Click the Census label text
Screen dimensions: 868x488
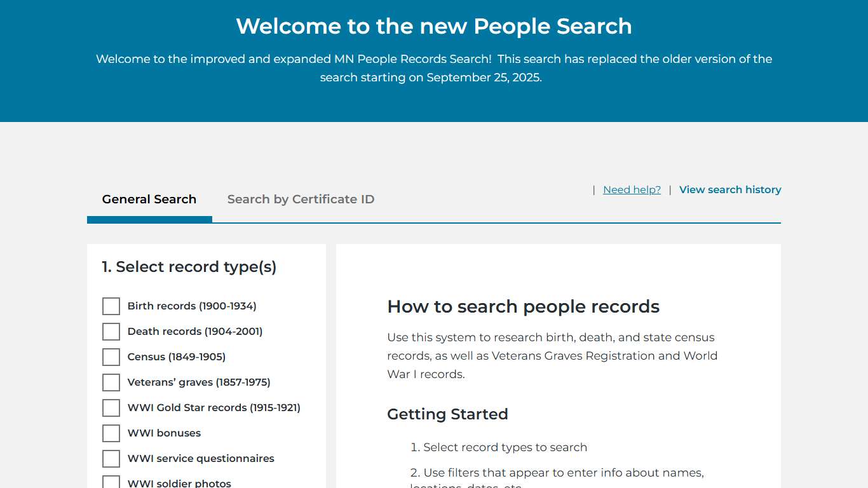(x=176, y=356)
